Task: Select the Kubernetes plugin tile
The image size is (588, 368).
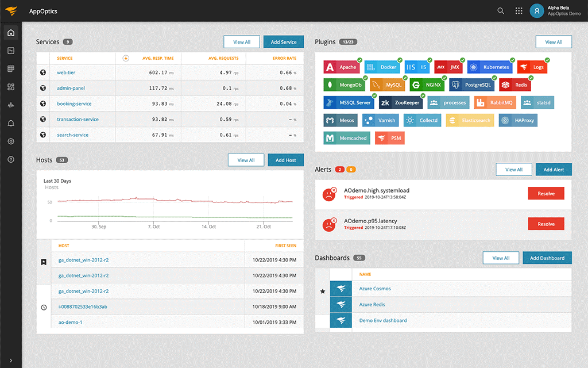Action: coord(490,67)
